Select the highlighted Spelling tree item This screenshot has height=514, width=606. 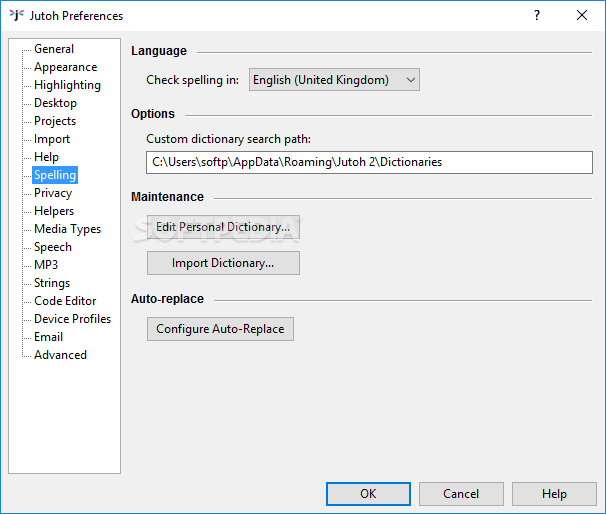[55, 175]
